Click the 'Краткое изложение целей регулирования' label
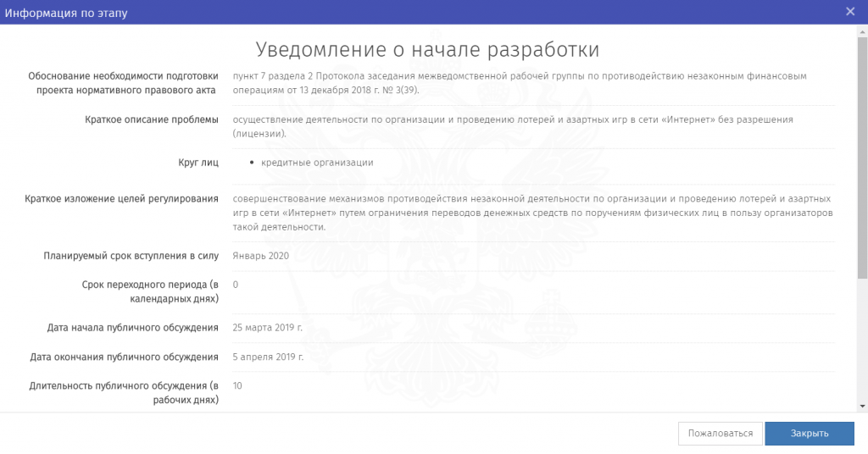Image resolution: width=868 pixels, height=454 pixels. coord(122,198)
